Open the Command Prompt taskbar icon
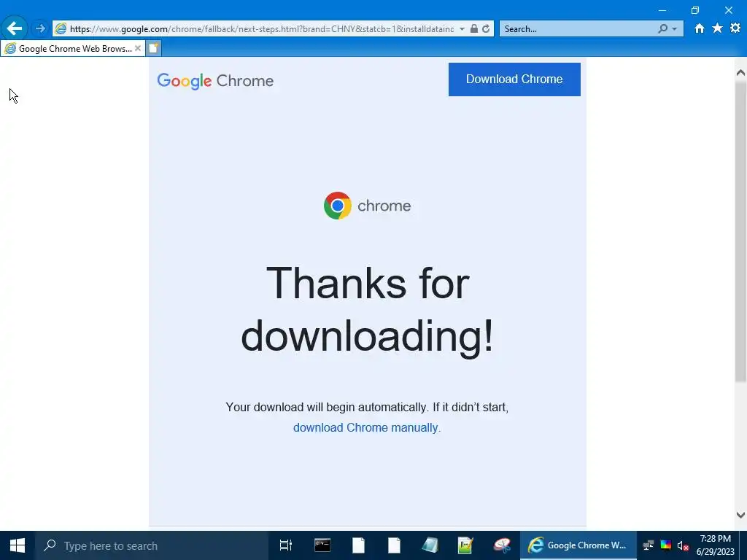Image resolution: width=747 pixels, height=560 pixels. 322,545
